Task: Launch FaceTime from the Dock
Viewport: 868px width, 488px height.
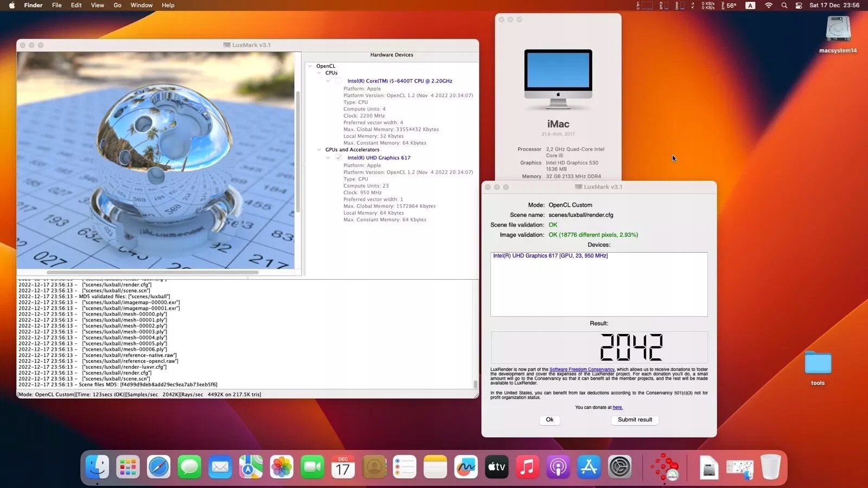Action: tap(312, 467)
